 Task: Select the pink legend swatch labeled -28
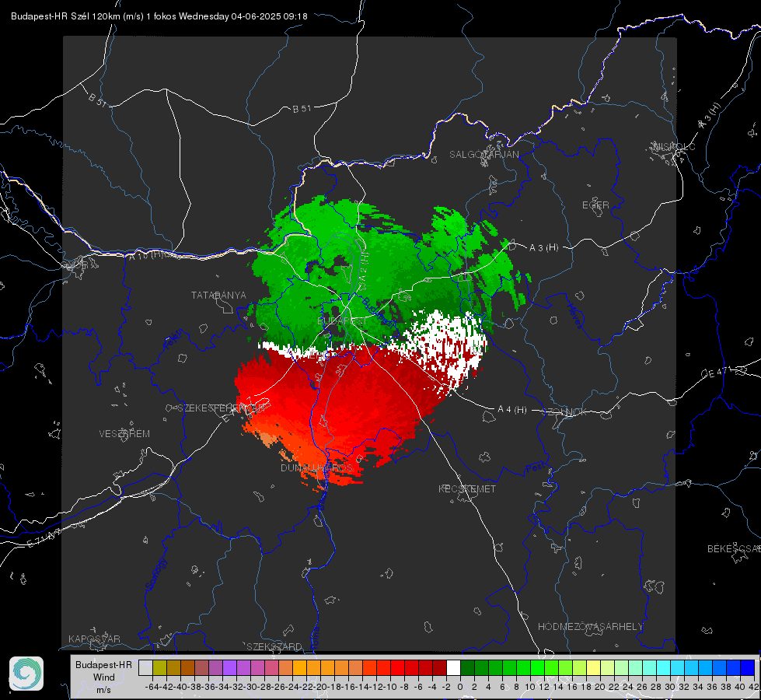point(271,667)
